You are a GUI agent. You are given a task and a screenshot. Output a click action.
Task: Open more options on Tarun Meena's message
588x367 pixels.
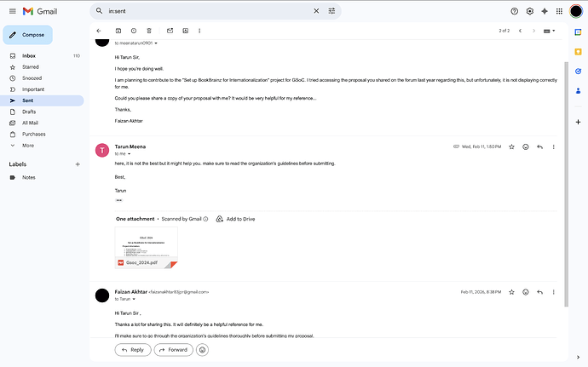(x=554, y=147)
